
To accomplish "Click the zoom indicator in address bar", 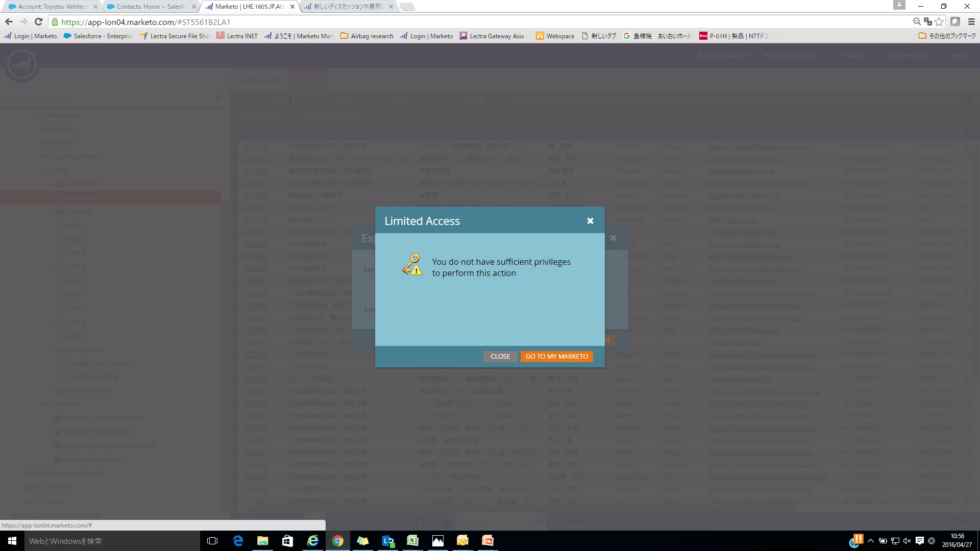I will pos(917,21).
